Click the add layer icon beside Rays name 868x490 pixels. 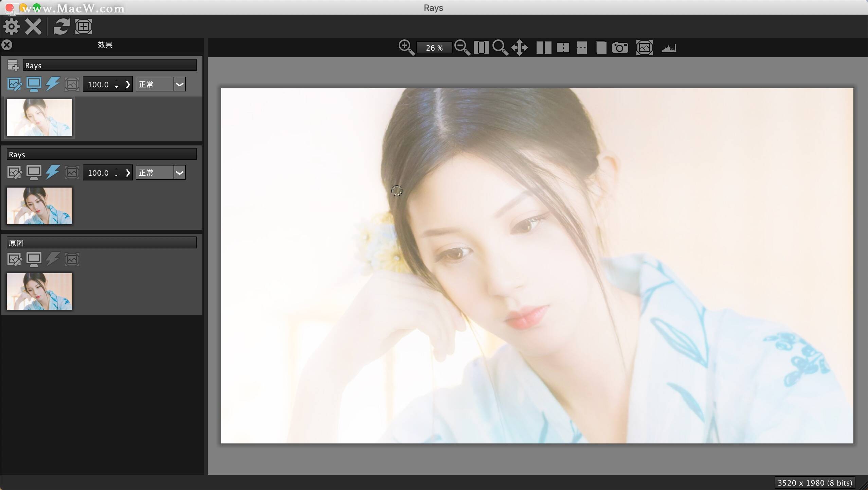(x=13, y=65)
